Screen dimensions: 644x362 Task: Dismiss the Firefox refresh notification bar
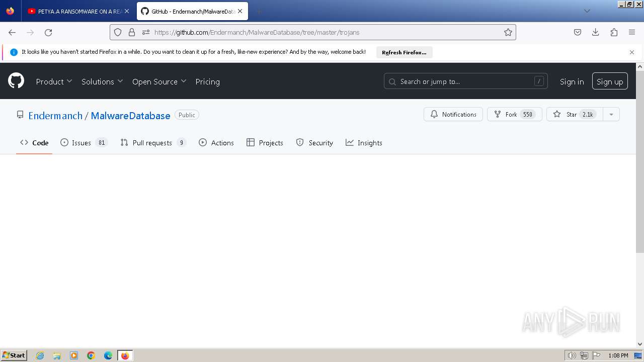coord(632,52)
